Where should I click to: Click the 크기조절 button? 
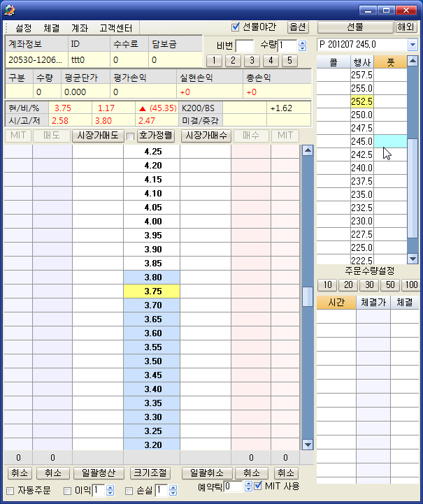[x=150, y=473]
